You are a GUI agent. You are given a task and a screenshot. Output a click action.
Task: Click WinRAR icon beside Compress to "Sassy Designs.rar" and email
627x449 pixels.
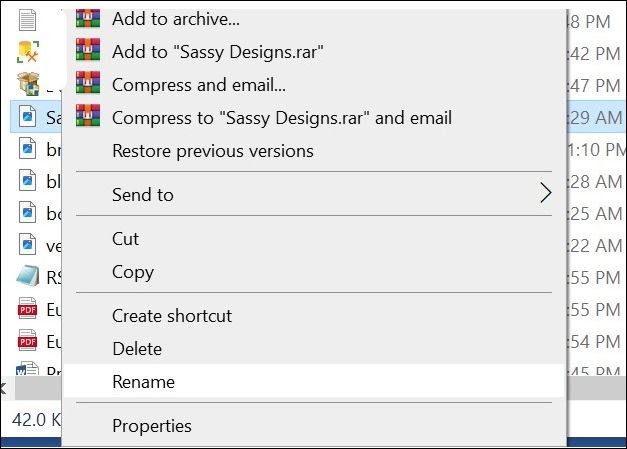88,117
